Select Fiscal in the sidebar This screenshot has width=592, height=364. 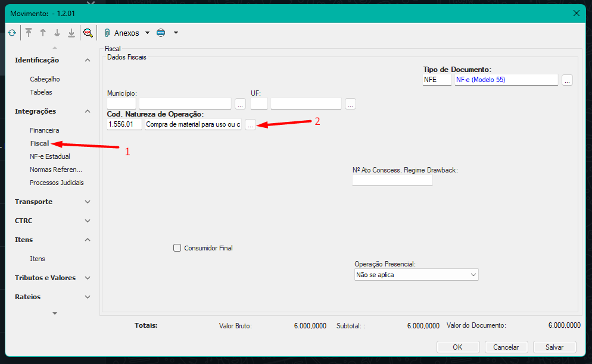point(39,143)
